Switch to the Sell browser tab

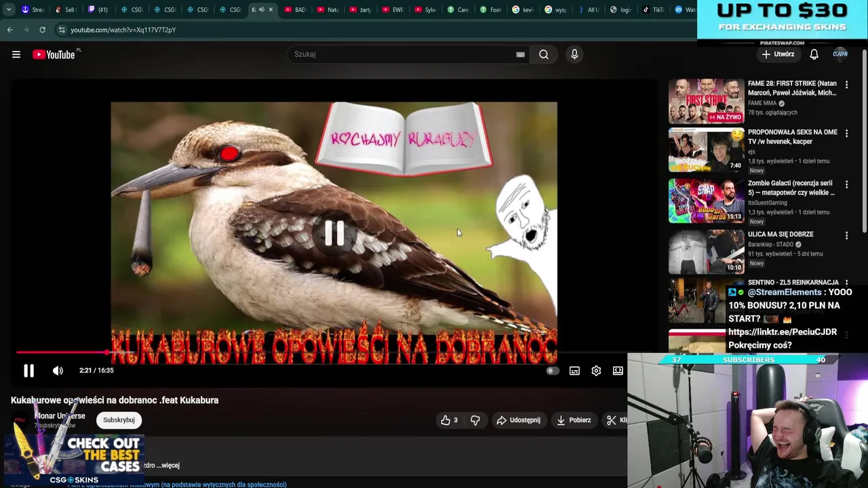(x=65, y=9)
